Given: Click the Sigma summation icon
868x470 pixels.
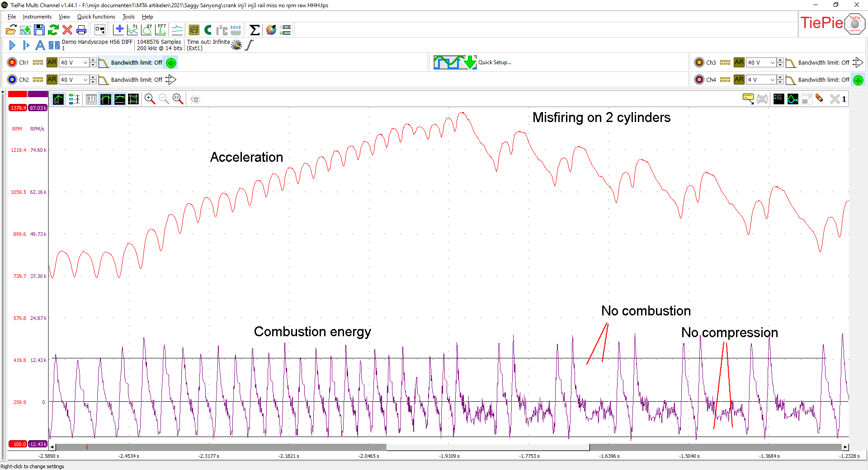Looking at the screenshot, I should [x=255, y=30].
